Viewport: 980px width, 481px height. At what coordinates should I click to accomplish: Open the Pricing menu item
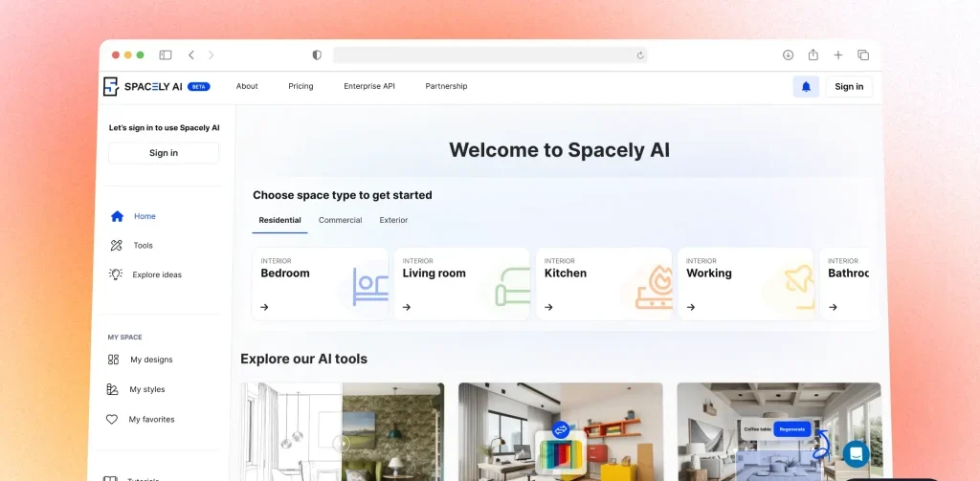point(301,86)
